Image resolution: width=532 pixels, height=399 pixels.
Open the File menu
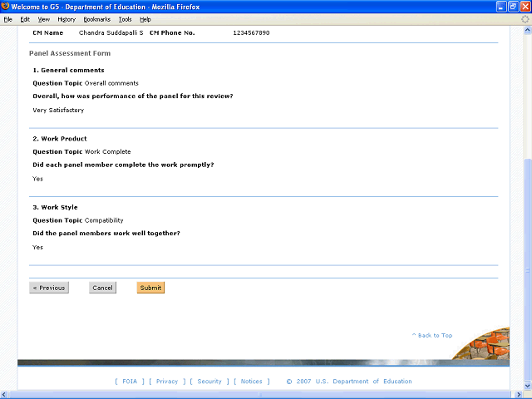[x=7, y=19]
